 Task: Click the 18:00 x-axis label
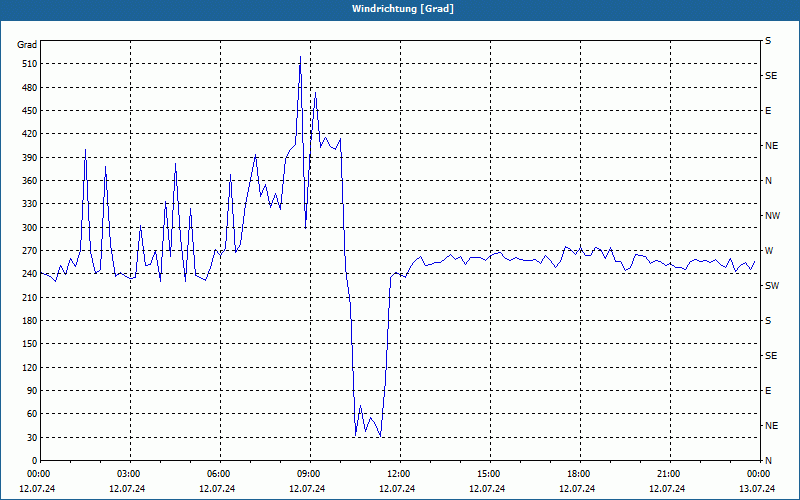click(580, 474)
